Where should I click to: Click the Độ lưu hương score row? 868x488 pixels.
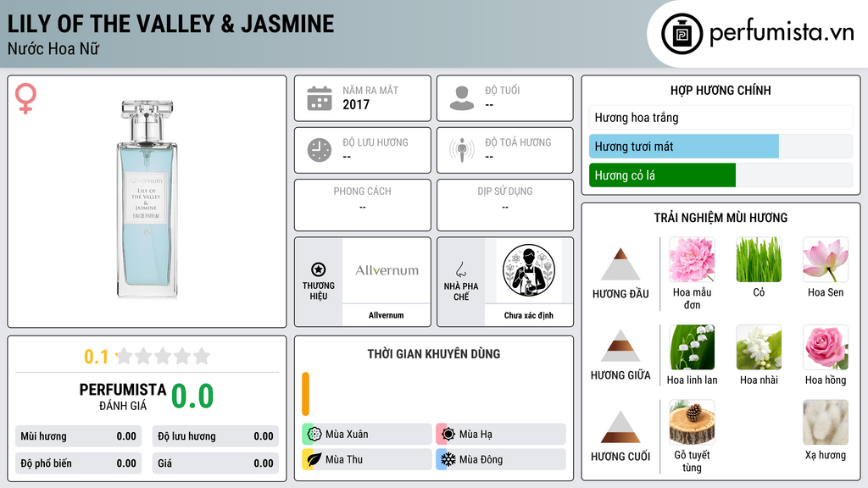pos(215,436)
